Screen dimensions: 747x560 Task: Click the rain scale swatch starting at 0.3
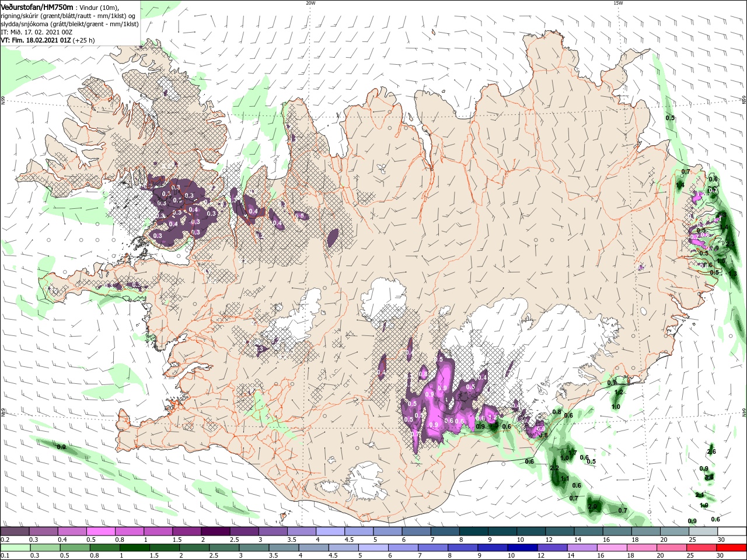[x=44, y=548]
